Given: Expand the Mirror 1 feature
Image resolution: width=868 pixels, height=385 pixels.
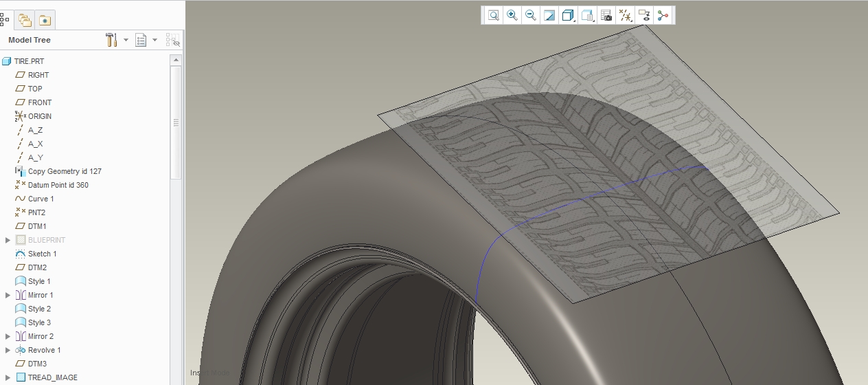Looking at the screenshot, I should [8, 295].
